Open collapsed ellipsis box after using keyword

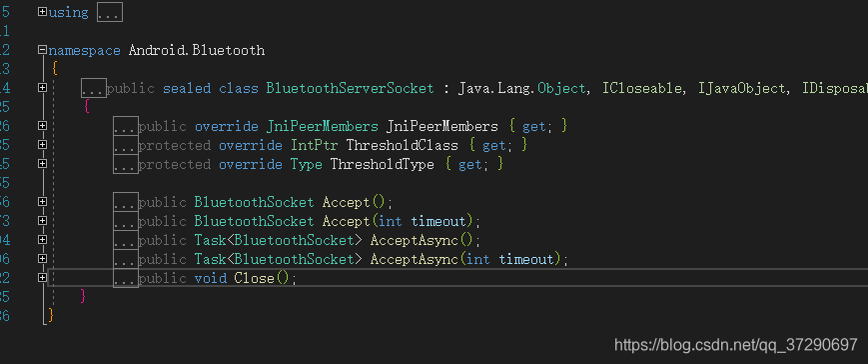[x=110, y=12]
